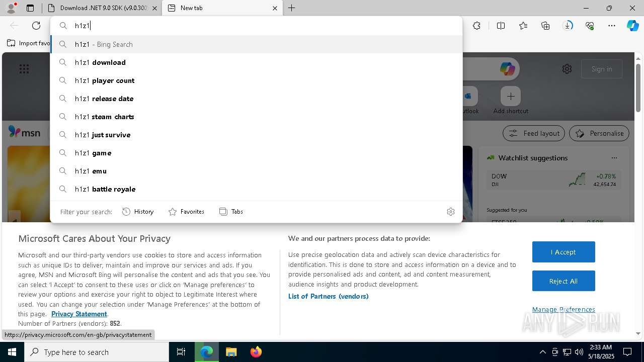Filter search by History

tap(138, 212)
